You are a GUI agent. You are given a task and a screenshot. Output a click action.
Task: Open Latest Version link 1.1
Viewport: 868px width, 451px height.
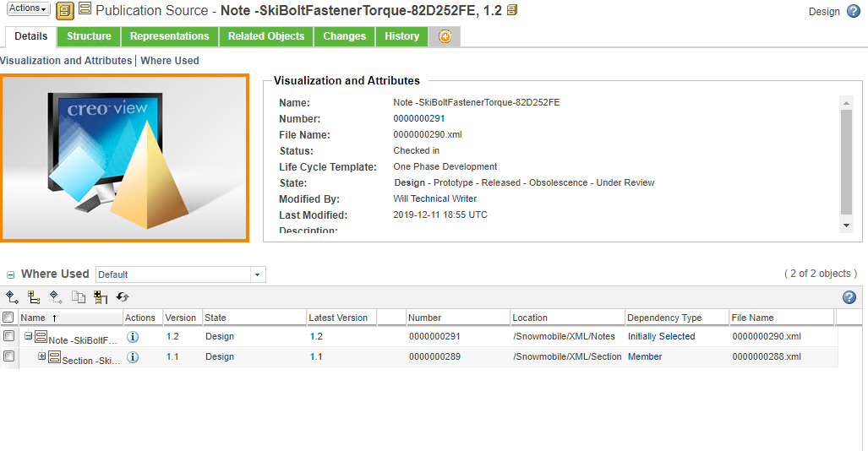pos(316,357)
